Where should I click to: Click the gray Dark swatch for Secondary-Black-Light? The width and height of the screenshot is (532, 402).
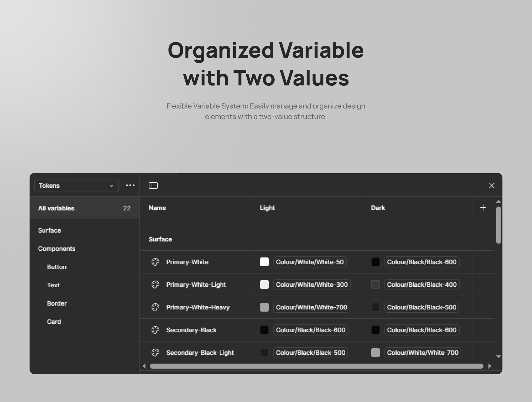coord(375,353)
